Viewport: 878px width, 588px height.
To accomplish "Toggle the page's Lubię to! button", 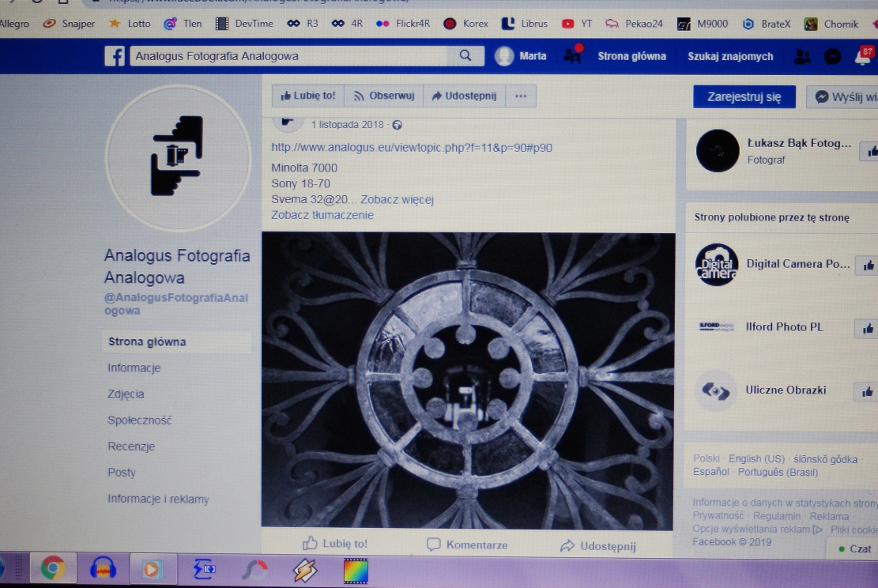I will coord(308,96).
